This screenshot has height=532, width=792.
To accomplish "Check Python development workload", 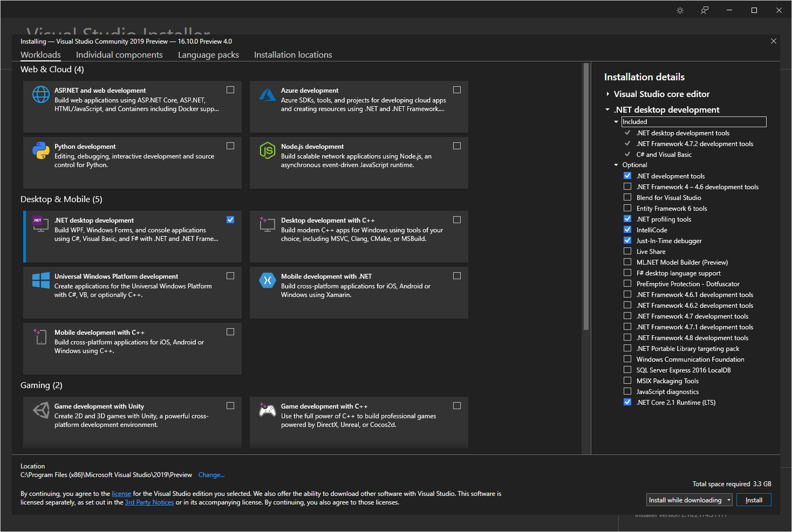I will click(230, 146).
